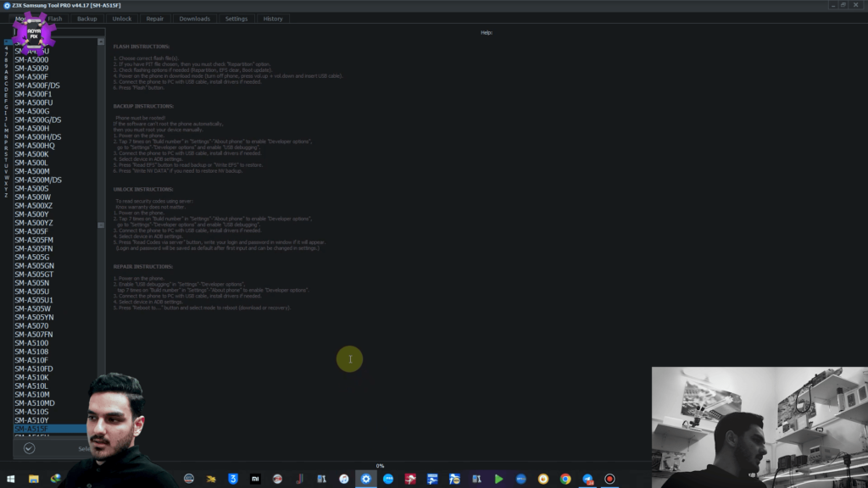Open the Backup tab
The height and width of the screenshot is (488, 868).
pyautogui.click(x=87, y=19)
